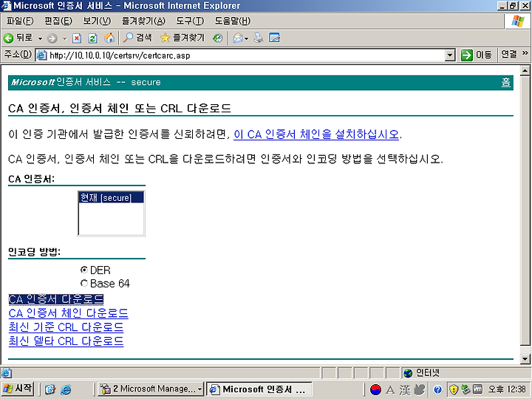Viewport: 532px width, 399px height.
Task: Go to the Home page icon
Action: pos(109,38)
